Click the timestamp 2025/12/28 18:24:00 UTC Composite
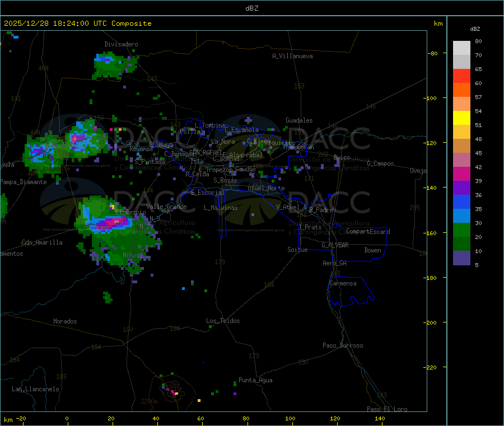 77,24
